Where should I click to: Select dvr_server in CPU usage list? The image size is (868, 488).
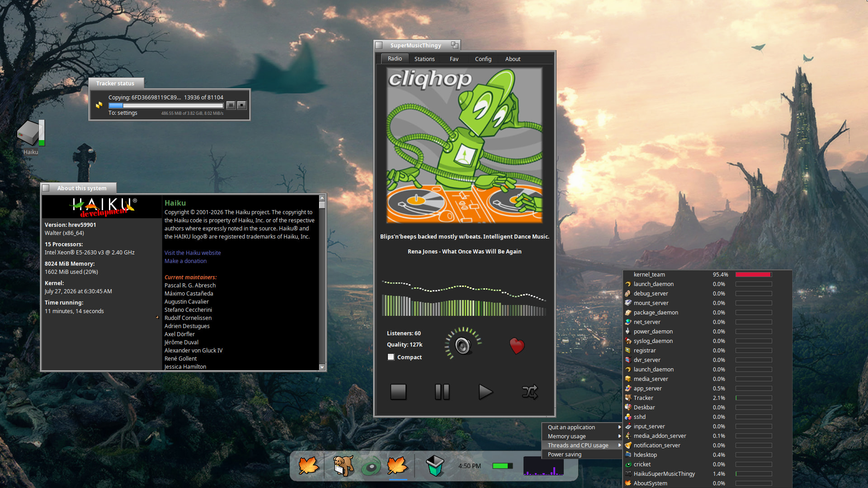click(707, 360)
